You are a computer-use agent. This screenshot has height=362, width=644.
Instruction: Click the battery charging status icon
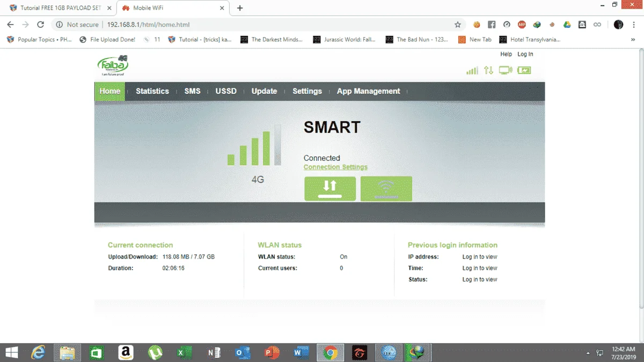click(x=524, y=70)
